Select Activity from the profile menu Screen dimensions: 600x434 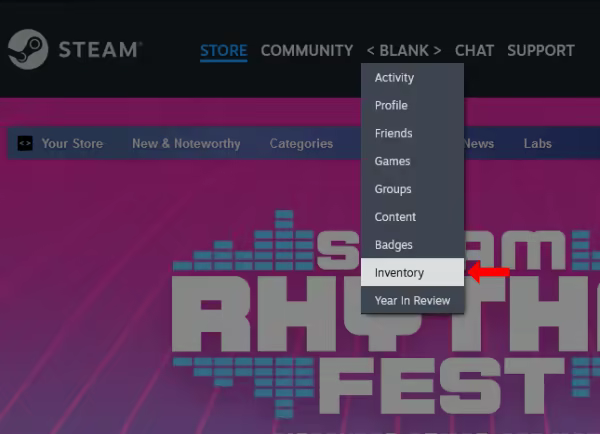394,78
